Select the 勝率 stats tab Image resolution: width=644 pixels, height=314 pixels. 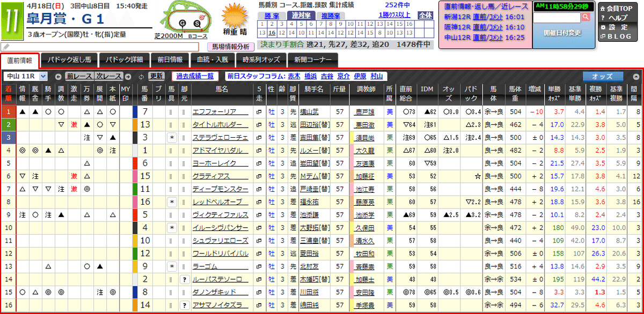[x=272, y=16]
